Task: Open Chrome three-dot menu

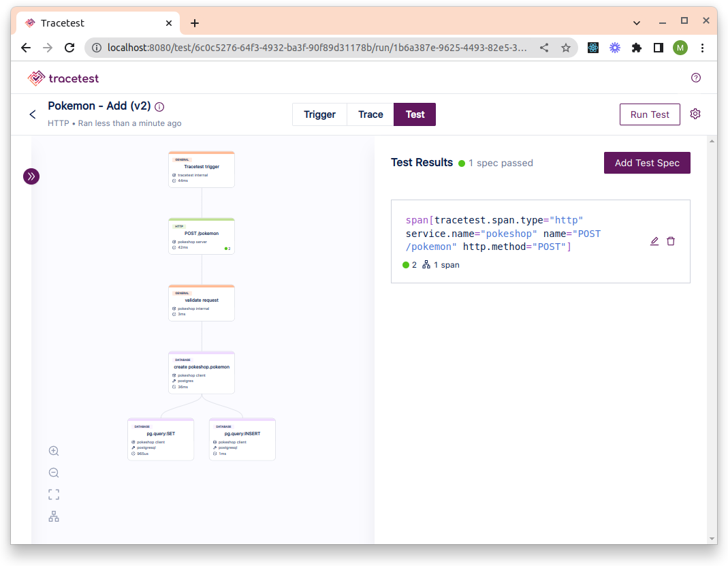Action: (x=703, y=48)
